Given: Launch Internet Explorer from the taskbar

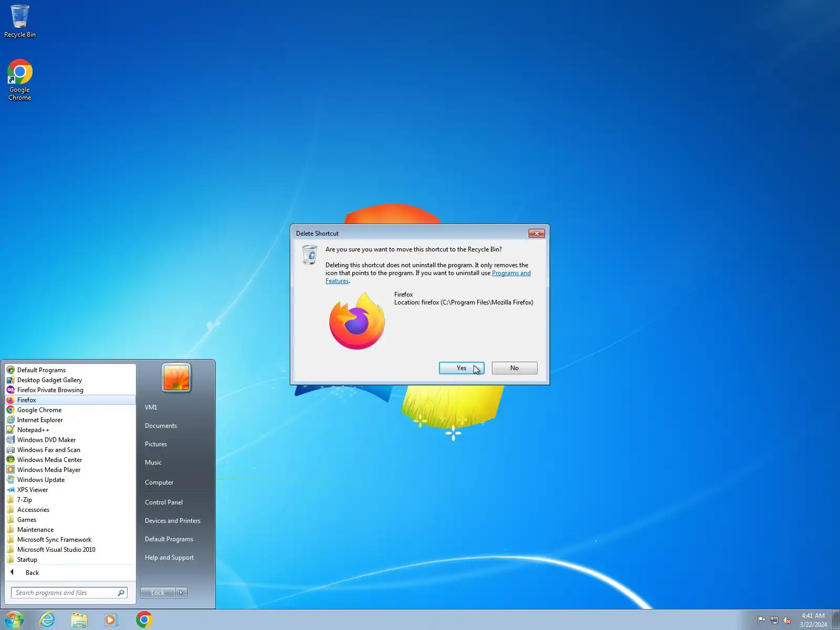Looking at the screenshot, I should 47,619.
